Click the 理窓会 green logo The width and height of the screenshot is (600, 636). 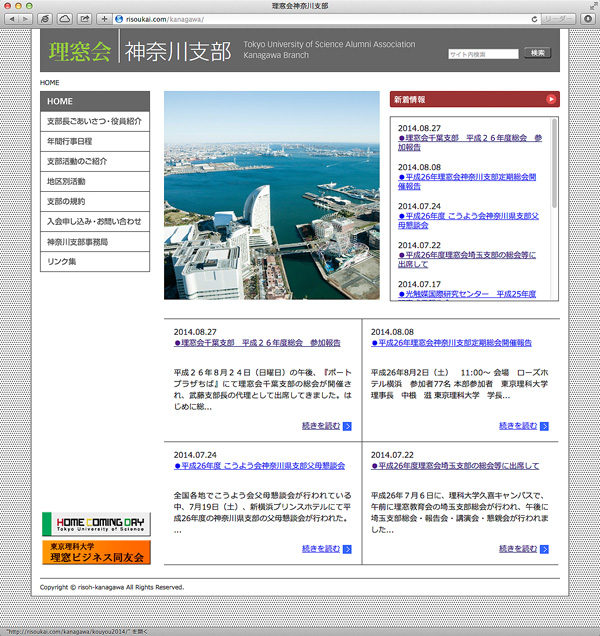pyautogui.click(x=80, y=52)
